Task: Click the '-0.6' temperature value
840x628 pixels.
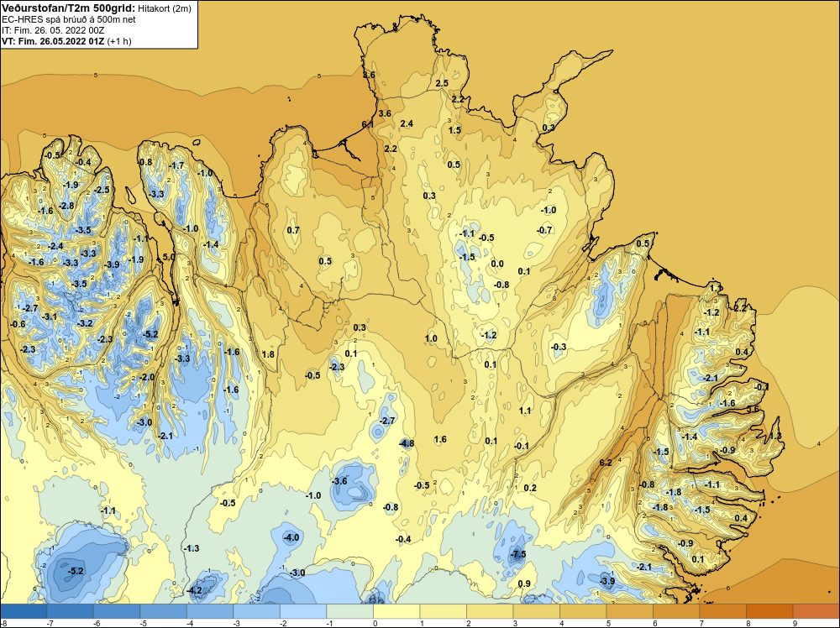Action: point(18,324)
